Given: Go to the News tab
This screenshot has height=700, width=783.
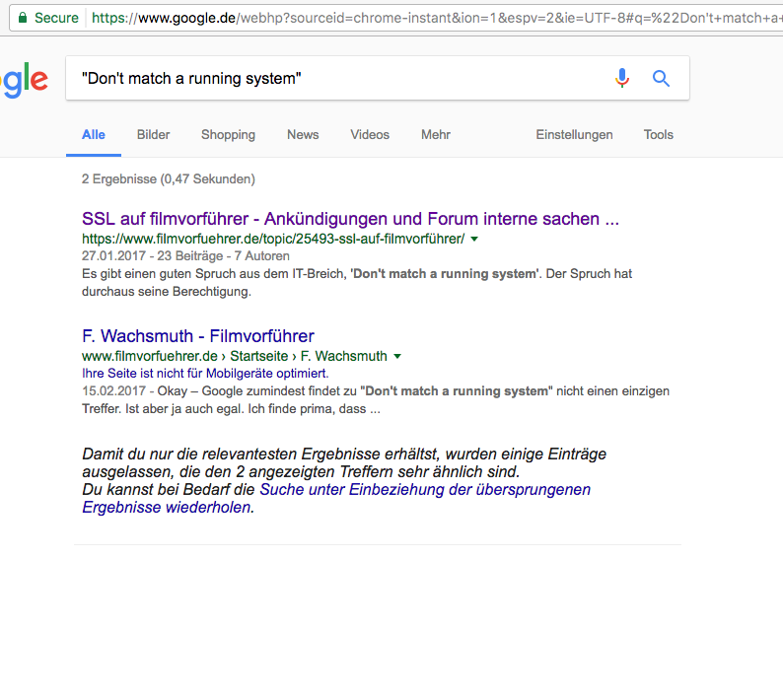Looking at the screenshot, I should click(303, 135).
